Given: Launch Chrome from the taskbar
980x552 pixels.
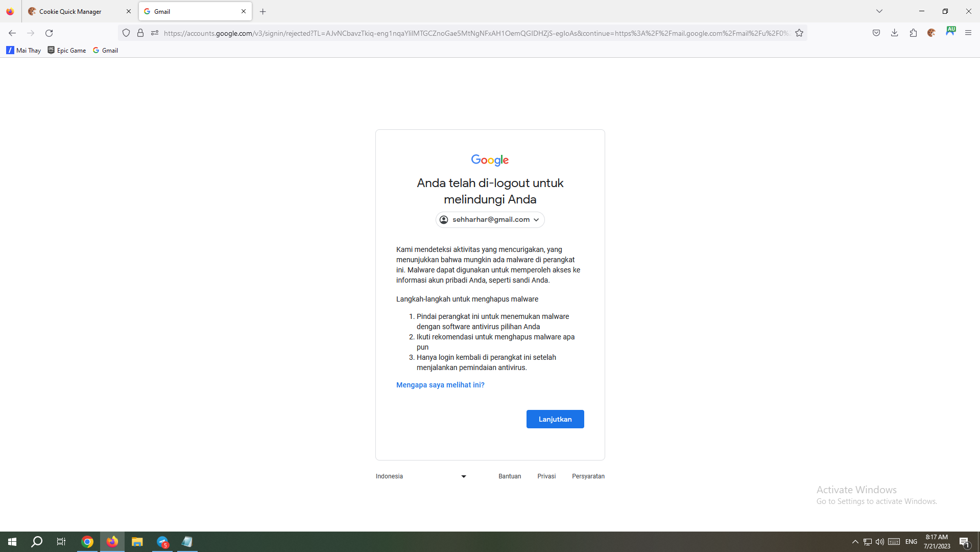Looking at the screenshot, I should coord(87,542).
